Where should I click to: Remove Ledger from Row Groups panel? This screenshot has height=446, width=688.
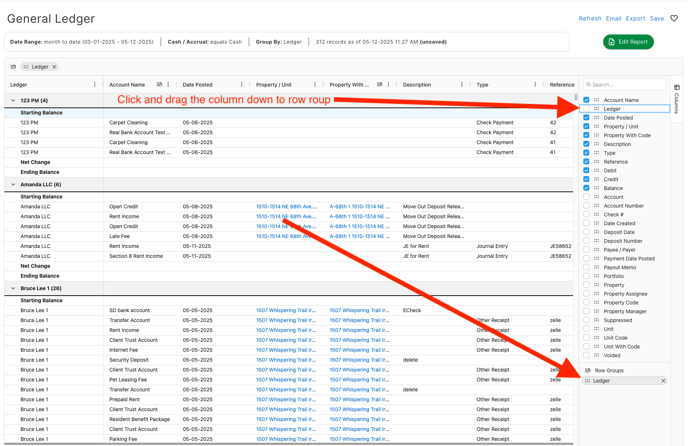tap(663, 381)
